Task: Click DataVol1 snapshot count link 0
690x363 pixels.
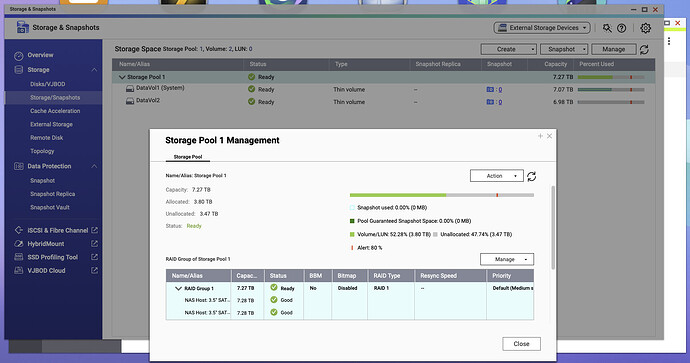Action: tap(500, 89)
